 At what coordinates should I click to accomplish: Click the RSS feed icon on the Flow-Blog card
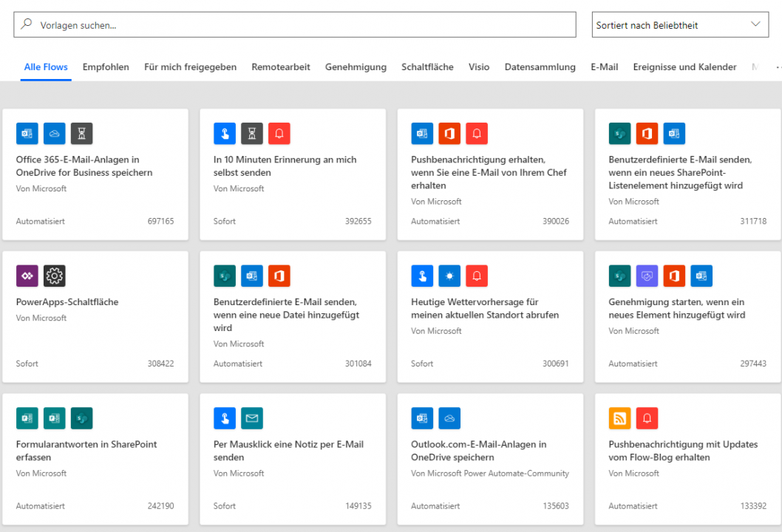click(x=619, y=418)
